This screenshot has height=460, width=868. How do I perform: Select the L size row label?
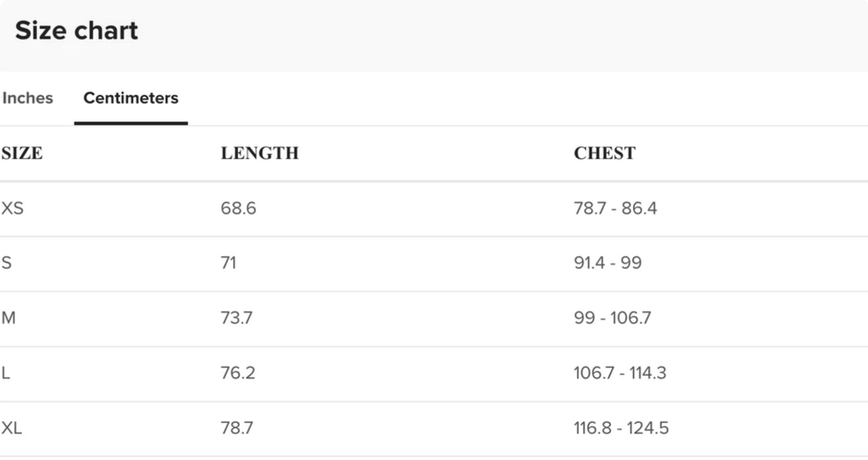5,374
